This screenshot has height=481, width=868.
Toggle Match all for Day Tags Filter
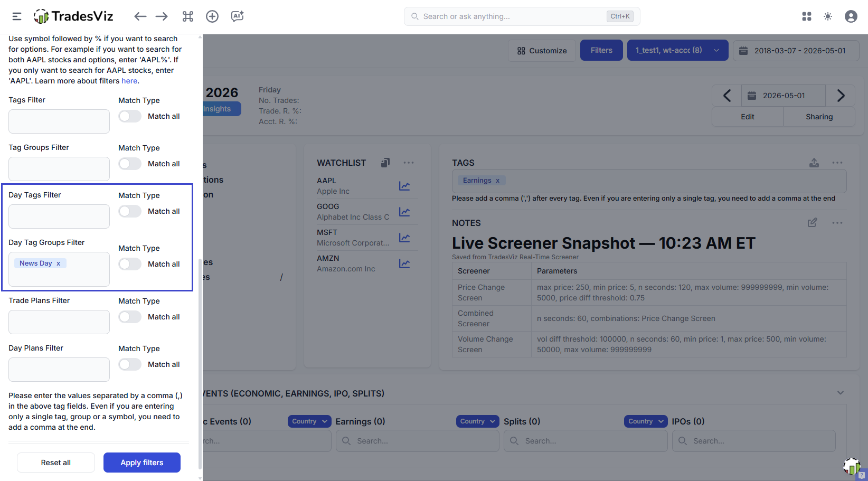(130, 211)
